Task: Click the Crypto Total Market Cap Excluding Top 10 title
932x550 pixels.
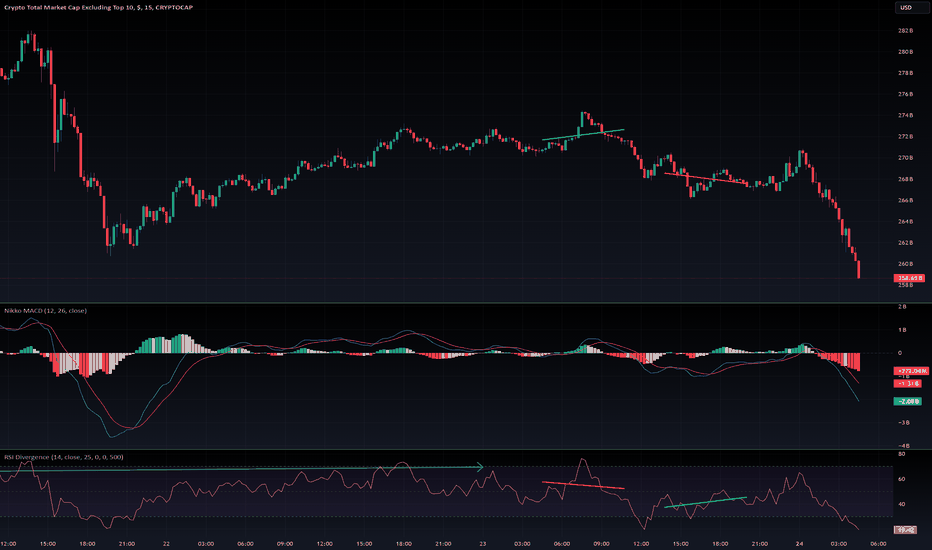Action: pos(98,8)
